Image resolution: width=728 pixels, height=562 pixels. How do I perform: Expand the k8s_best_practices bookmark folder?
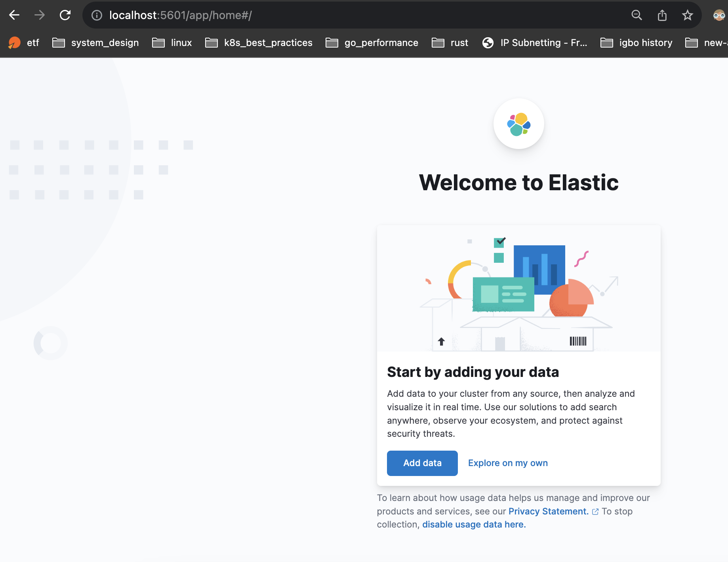point(259,42)
